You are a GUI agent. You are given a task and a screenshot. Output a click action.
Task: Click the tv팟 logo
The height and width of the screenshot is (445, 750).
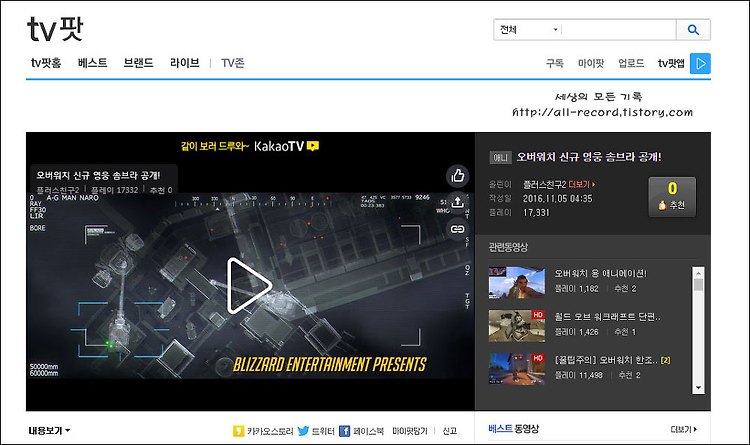tap(55, 29)
